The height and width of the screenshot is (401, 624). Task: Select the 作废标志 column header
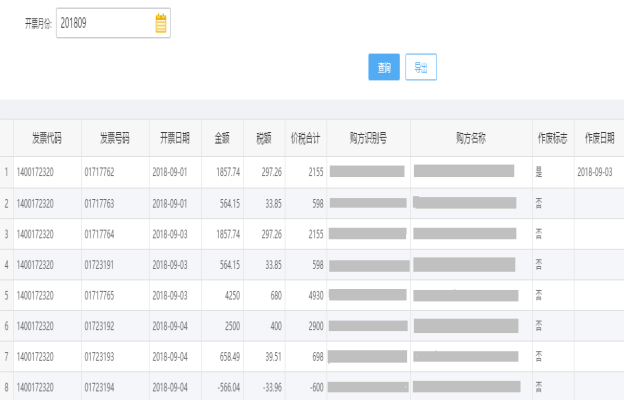(552, 138)
